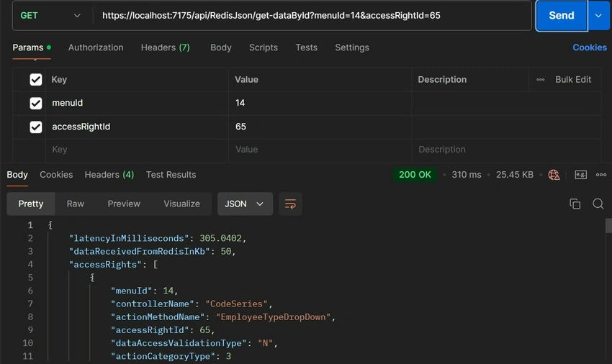Click the "accessRights" JSON key
The image size is (612, 364).
click(105, 265)
